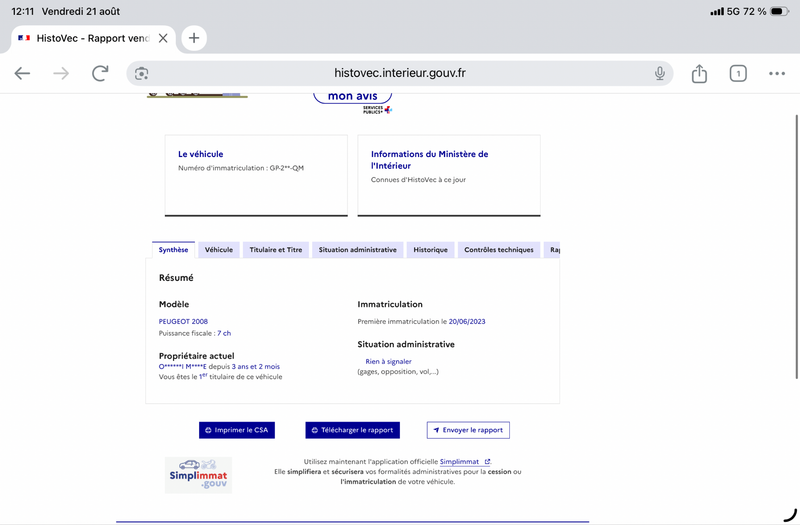Open the 'Le véhicule' card
The height and width of the screenshot is (525, 800).
tap(256, 175)
